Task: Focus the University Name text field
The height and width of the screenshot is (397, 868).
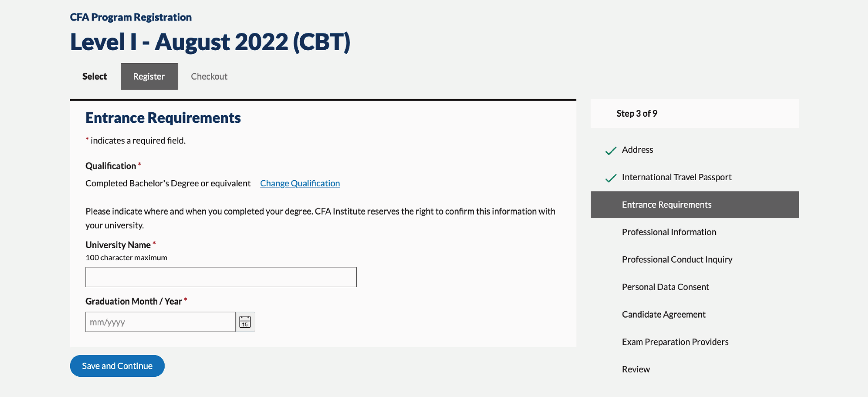Action: coord(221,277)
